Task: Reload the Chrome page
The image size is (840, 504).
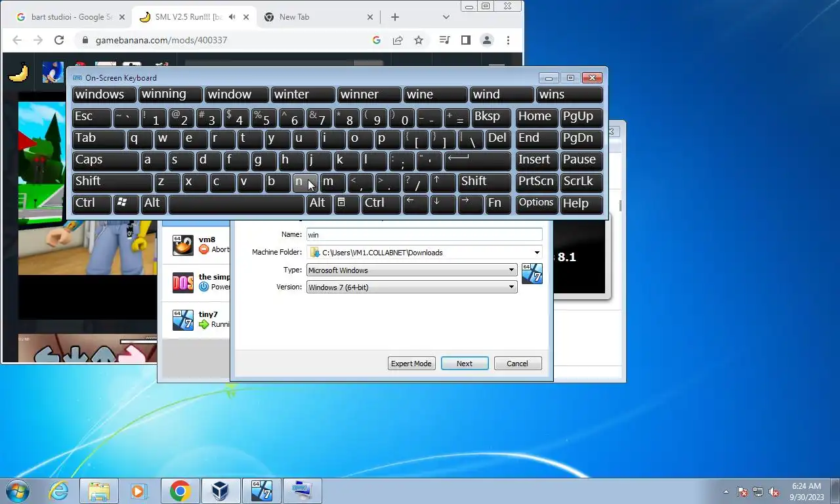Action: pos(59,40)
